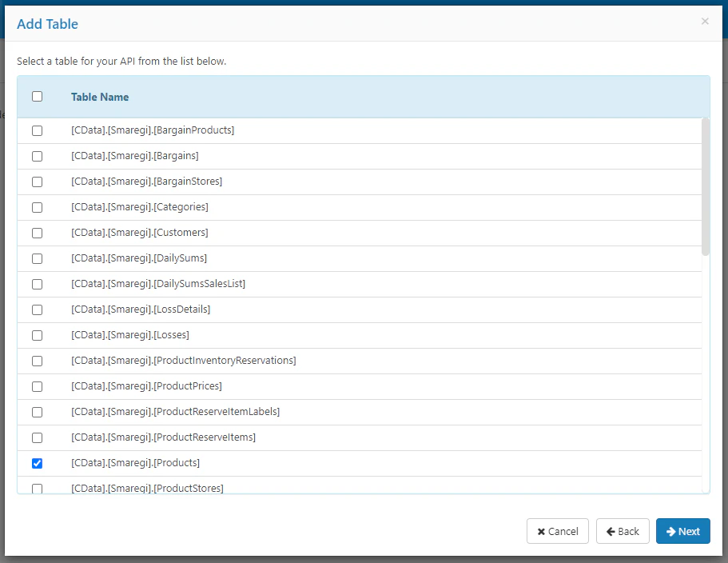Close the Add Table dialog with X
The height and width of the screenshot is (563, 728).
pos(705,22)
